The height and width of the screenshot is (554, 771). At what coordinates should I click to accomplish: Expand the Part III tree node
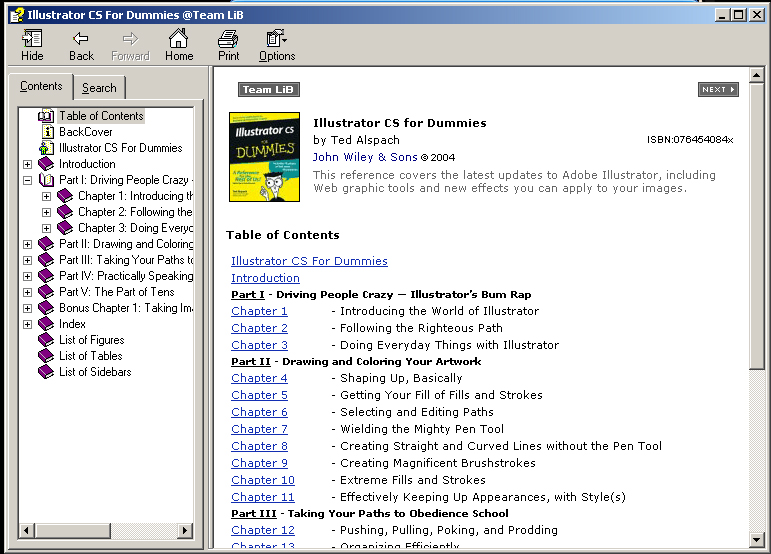28,261
